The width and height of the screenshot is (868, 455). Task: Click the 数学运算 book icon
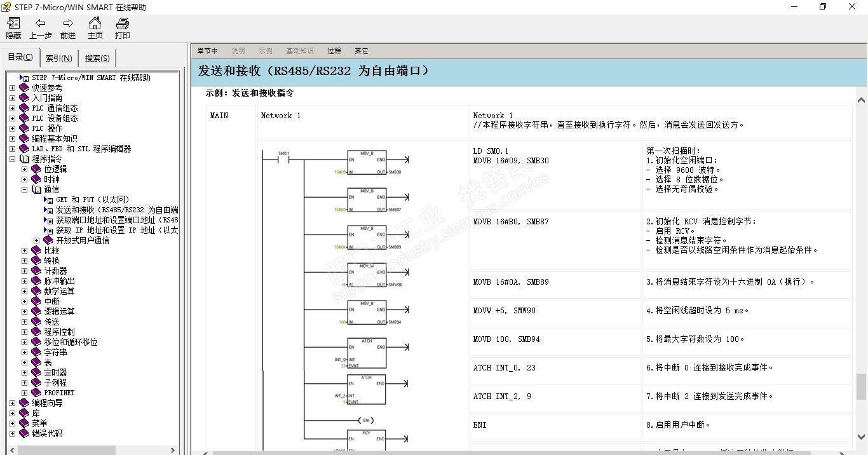pyautogui.click(x=36, y=291)
